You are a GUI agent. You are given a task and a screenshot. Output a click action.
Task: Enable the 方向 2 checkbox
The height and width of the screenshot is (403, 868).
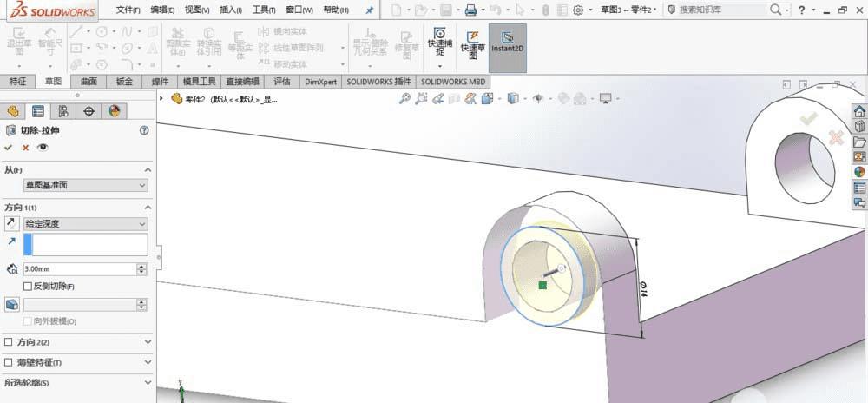(9, 341)
